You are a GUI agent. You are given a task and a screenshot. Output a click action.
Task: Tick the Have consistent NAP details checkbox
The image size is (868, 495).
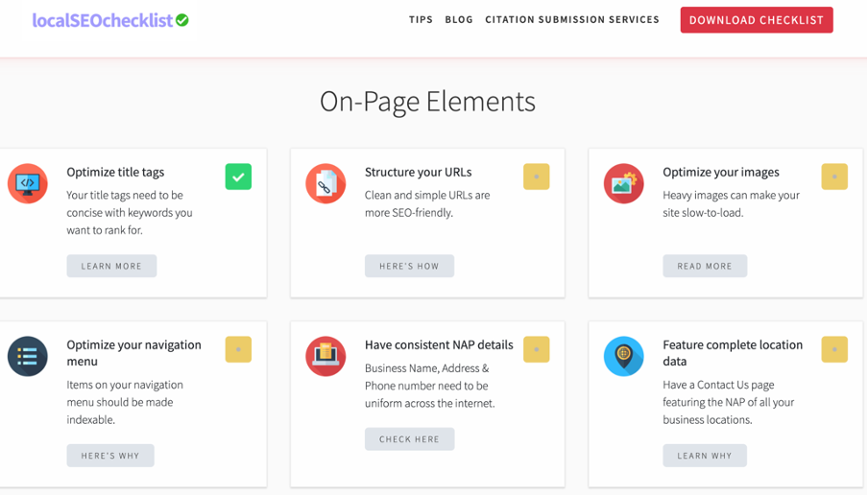(x=536, y=349)
